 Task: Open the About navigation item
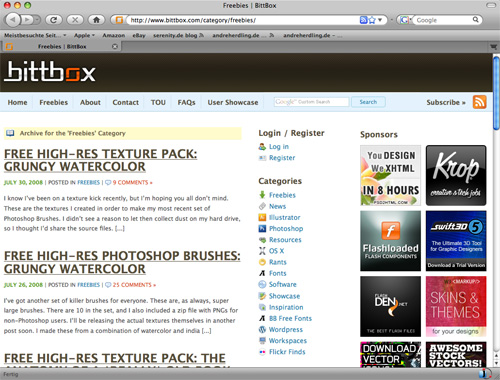coord(90,102)
